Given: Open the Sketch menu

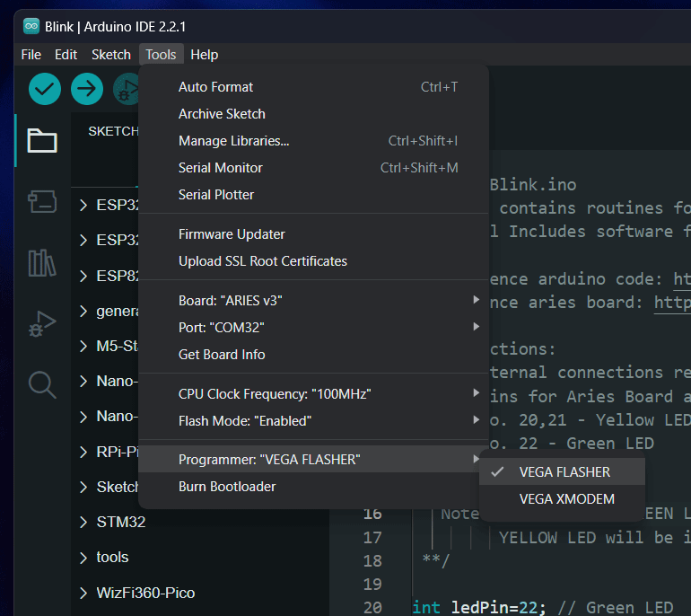Looking at the screenshot, I should 111,55.
